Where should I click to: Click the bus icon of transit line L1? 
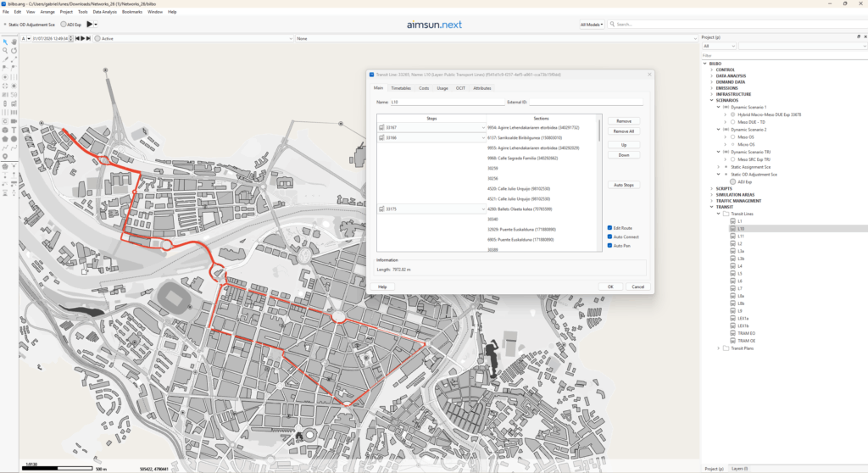click(733, 221)
